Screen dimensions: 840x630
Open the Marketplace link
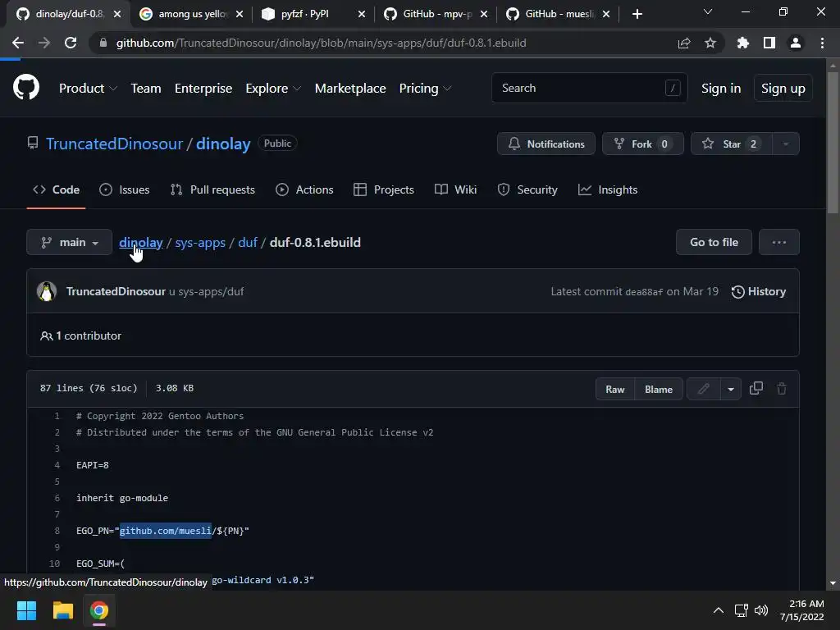tap(350, 89)
